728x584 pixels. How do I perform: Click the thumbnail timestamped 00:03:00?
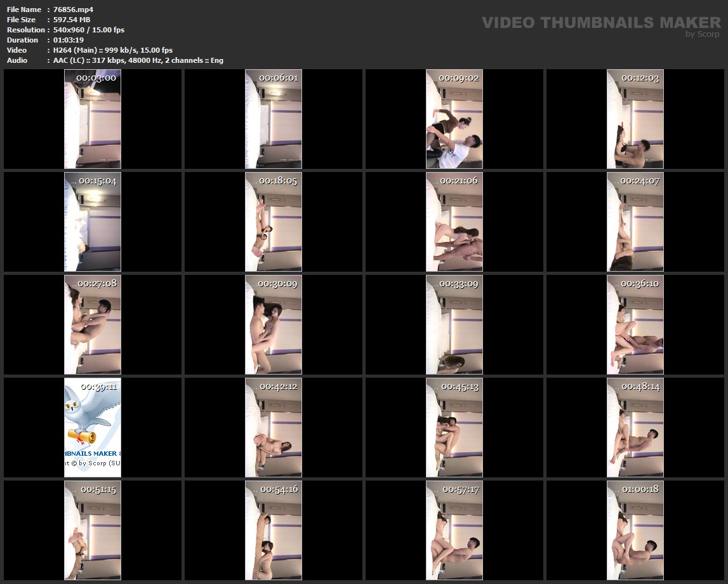click(93, 119)
